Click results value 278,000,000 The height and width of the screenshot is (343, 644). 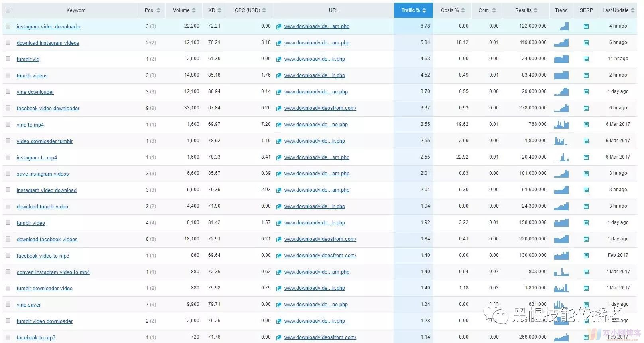pos(533,108)
